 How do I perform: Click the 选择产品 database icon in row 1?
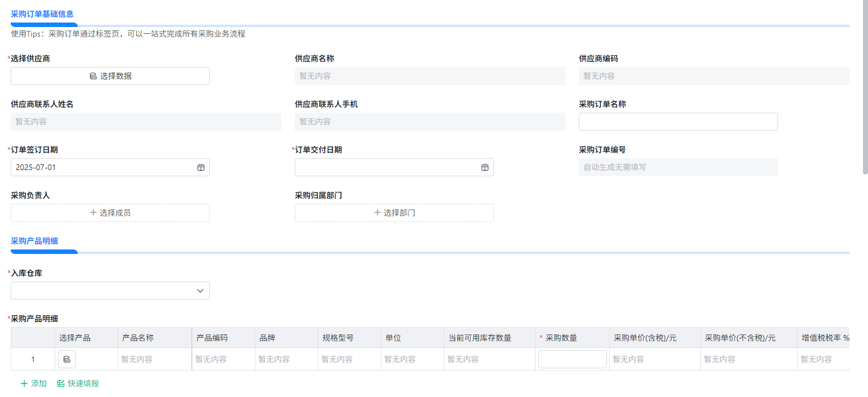pos(67,359)
